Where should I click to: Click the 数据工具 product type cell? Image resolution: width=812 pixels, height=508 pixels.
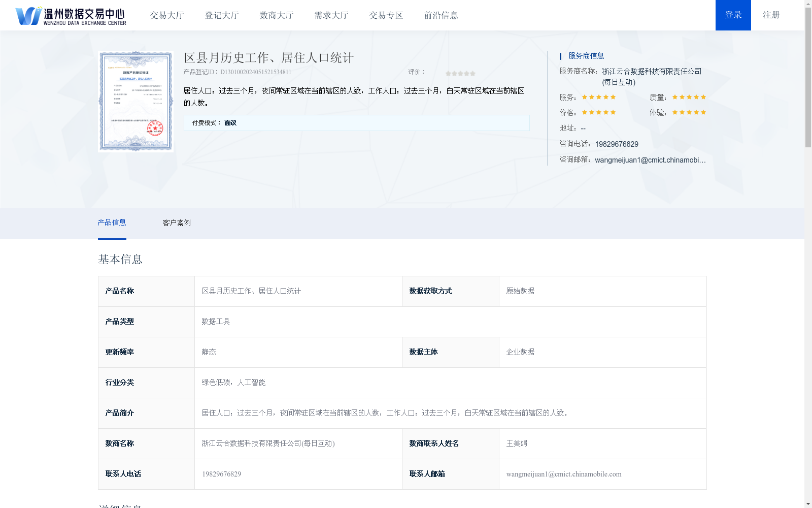click(450, 322)
